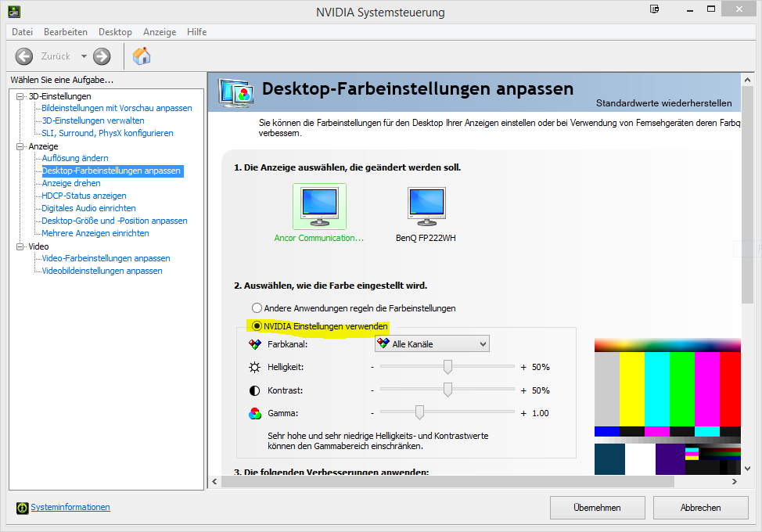Open the Desktop menu
This screenshot has height=532, width=762.
tap(115, 32)
